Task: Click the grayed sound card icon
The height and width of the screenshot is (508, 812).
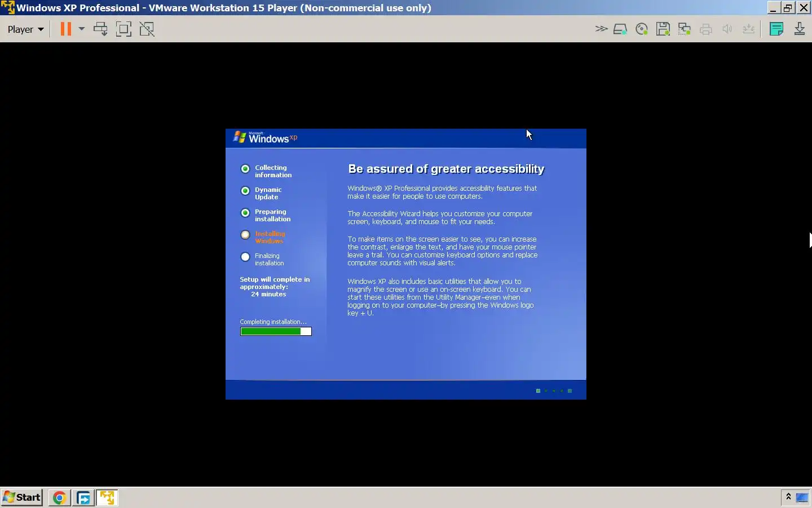Action: pos(727,29)
